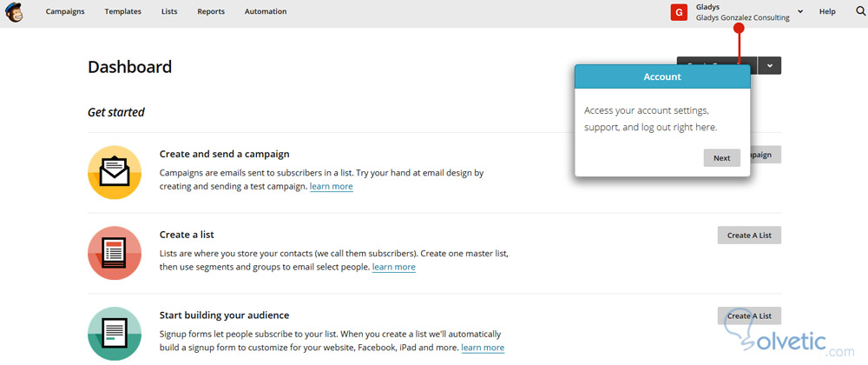Open the search magnifier icon

click(860, 11)
